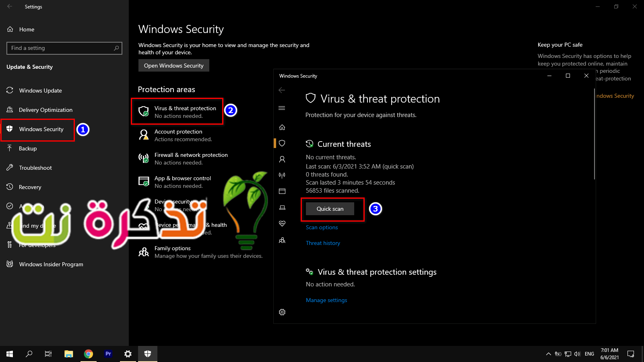Image resolution: width=644 pixels, height=362 pixels.
Task: Select Windows Security in Settings sidebar
Action: (x=64, y=129)
